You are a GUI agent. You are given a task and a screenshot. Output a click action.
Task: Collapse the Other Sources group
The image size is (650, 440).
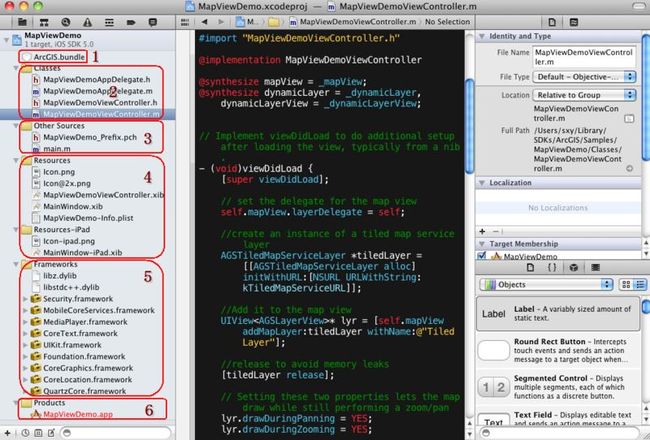pyautogui.click(x=16, y=125)
